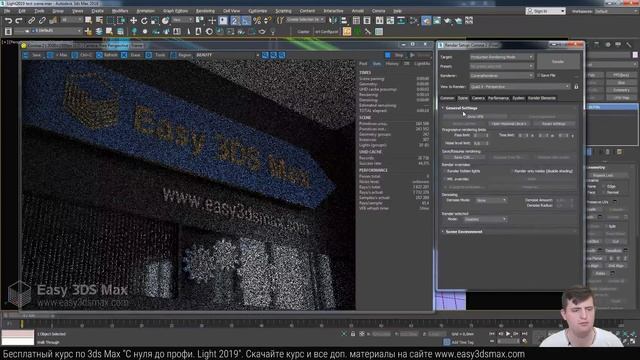The width and height of the screenshot is (640, 360).
Task: Select the Select and Rotate tool
Action: pos(144,20)
